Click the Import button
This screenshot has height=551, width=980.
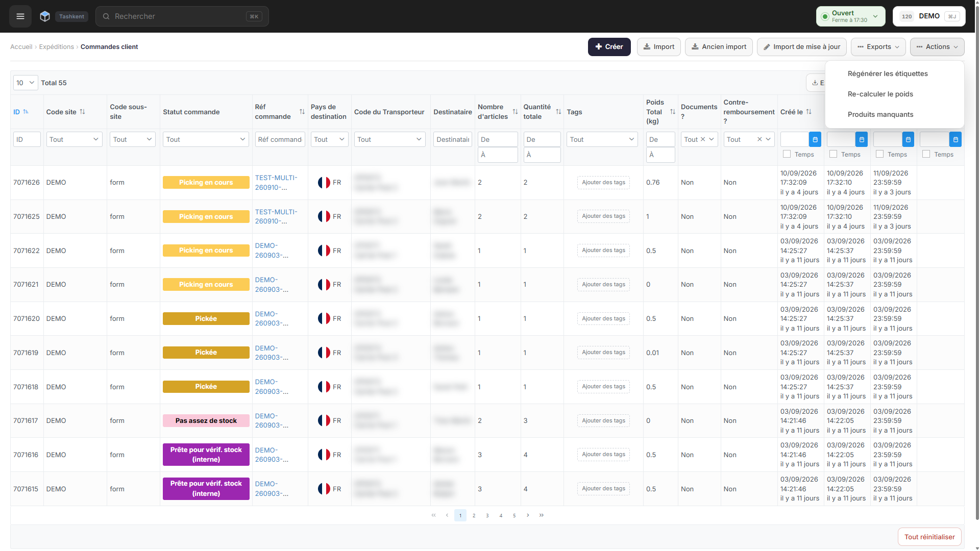pyautogui.click(x=658, y=47)
